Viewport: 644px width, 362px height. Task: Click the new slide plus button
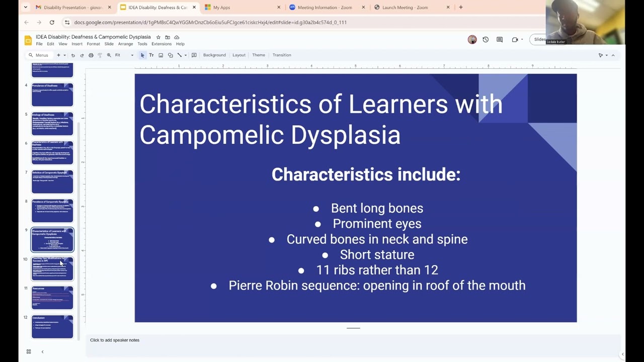[x=58, y=55]
